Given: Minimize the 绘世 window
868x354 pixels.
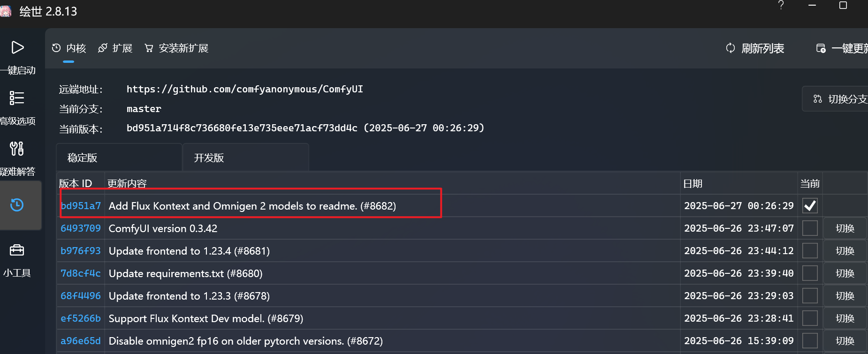Looking at the screenshot, I should 812,5.
